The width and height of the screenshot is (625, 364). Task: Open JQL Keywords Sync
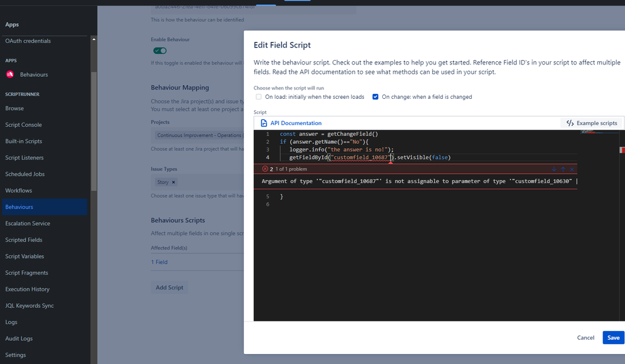click(29, 305)
